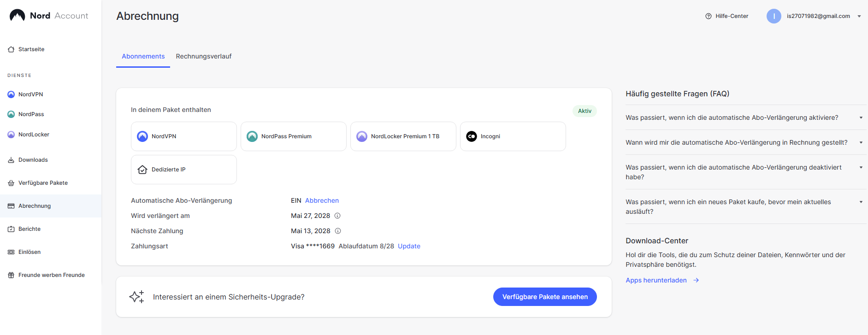The height and width of the screenshot is (335, 868).
Task: Click the NordPass Premium card icon
Action: pyautogui.click(x=252, y=136)
